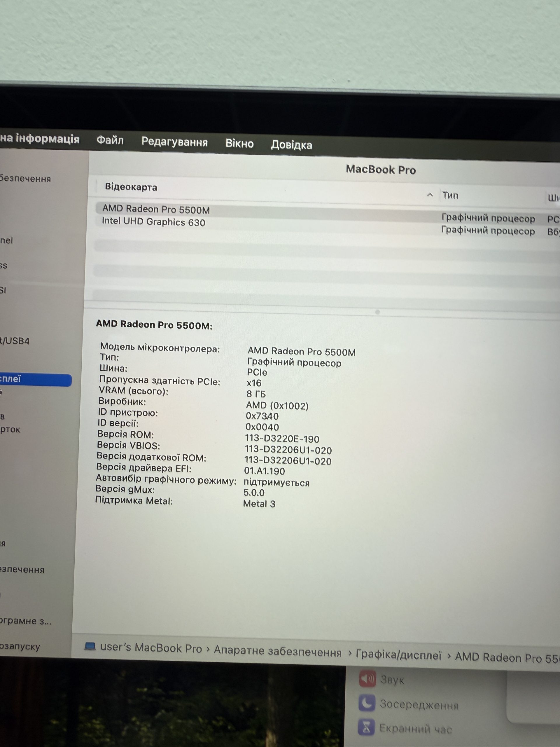This screenshot has width=560, height=747.
Task: Open the Вікно menu
Action: coord(240,144)
